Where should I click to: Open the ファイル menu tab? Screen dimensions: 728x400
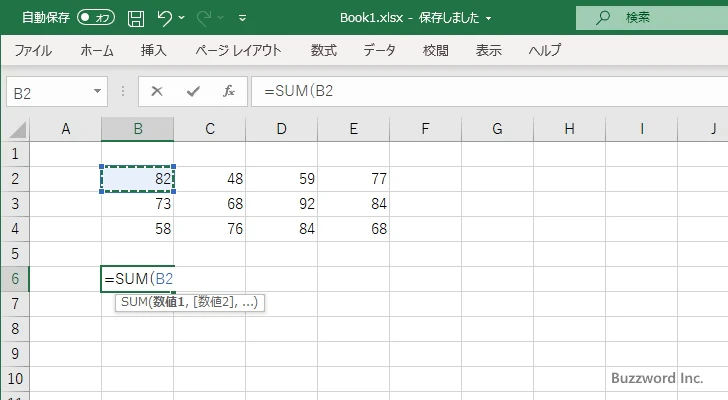tap(33, 50)
